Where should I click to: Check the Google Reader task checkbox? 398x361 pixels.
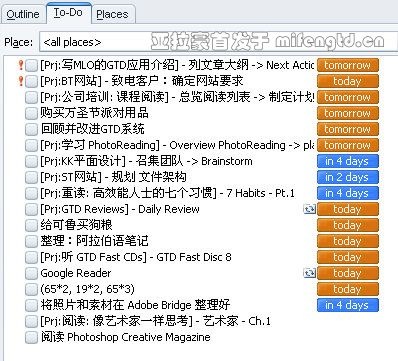pyautogui.click(x=31, y=273)
